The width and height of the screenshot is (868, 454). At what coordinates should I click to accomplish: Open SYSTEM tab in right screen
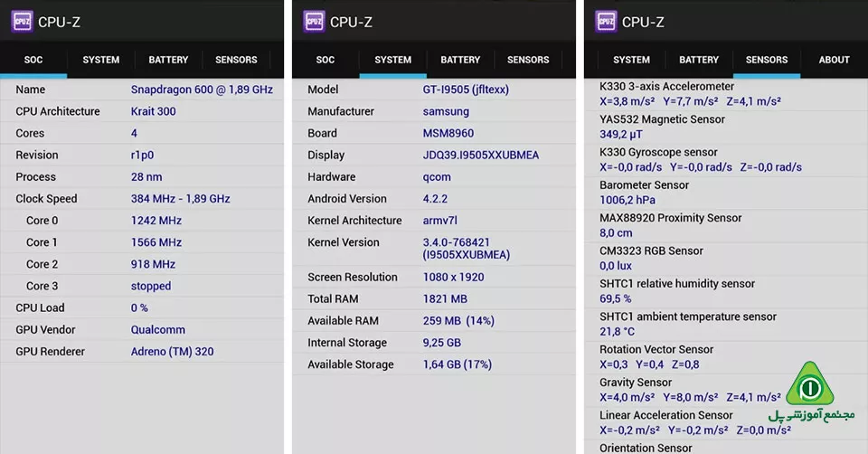(x=632, y=60)
